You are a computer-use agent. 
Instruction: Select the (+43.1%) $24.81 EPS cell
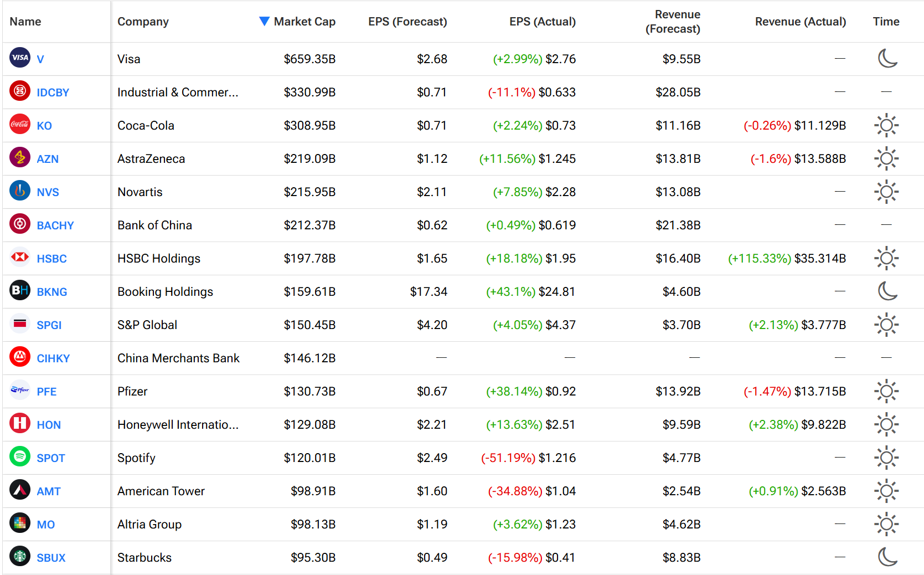pyautogui.click(x=530, y=291)
